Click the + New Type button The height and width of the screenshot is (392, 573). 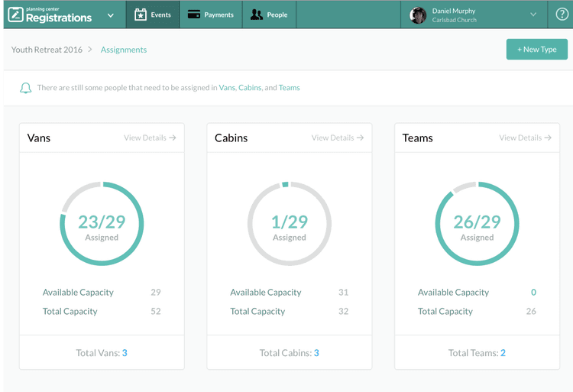(x=536, y=50)
